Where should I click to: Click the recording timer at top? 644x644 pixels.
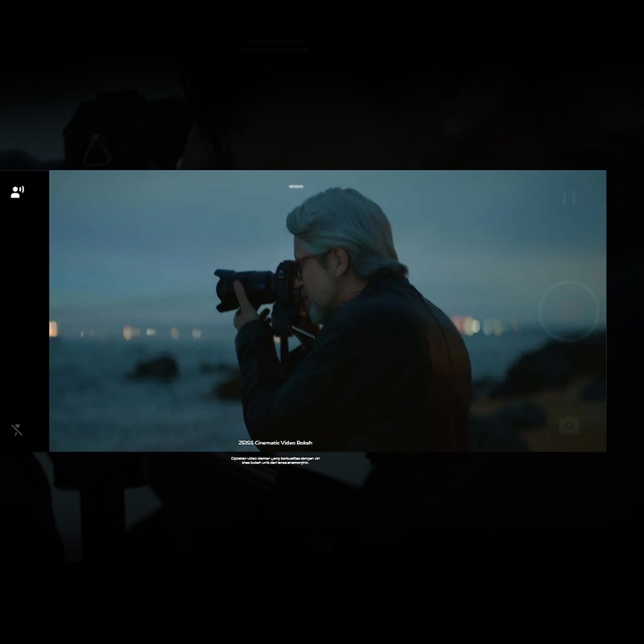coord(295,187)
